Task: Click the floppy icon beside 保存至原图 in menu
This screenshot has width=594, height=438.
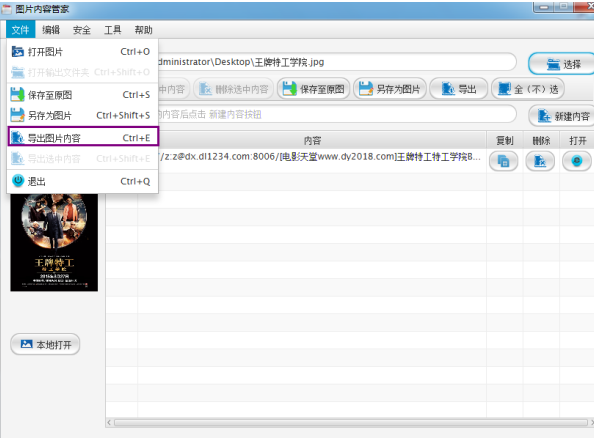Action: (x=17, y=94)
